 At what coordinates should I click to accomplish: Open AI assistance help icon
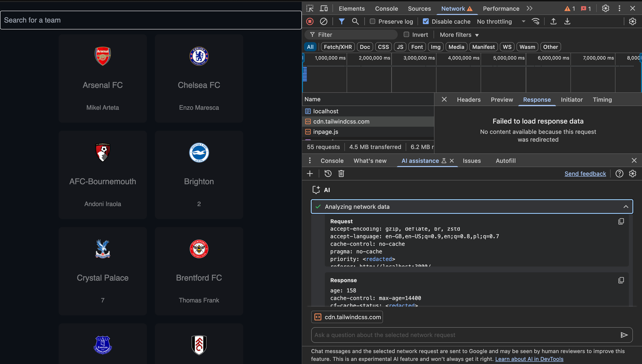pyautogui.click(x=620, y=173)
